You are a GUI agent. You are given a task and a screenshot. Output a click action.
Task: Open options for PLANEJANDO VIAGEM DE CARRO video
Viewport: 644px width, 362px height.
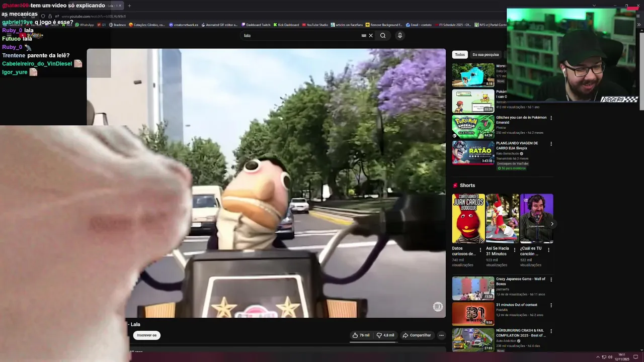(x=551, y=144)
